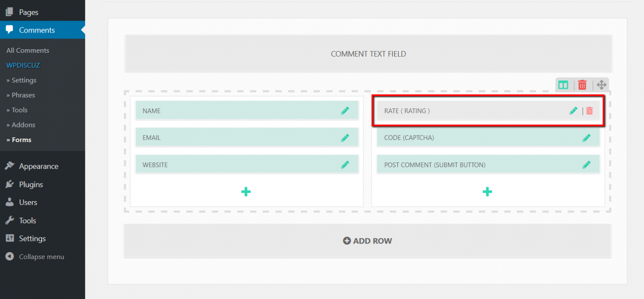The height and width of the screenshot is (299, 644).
Task: Select the COMMENT TEXT FIELD block
Action: coord(368,54)
